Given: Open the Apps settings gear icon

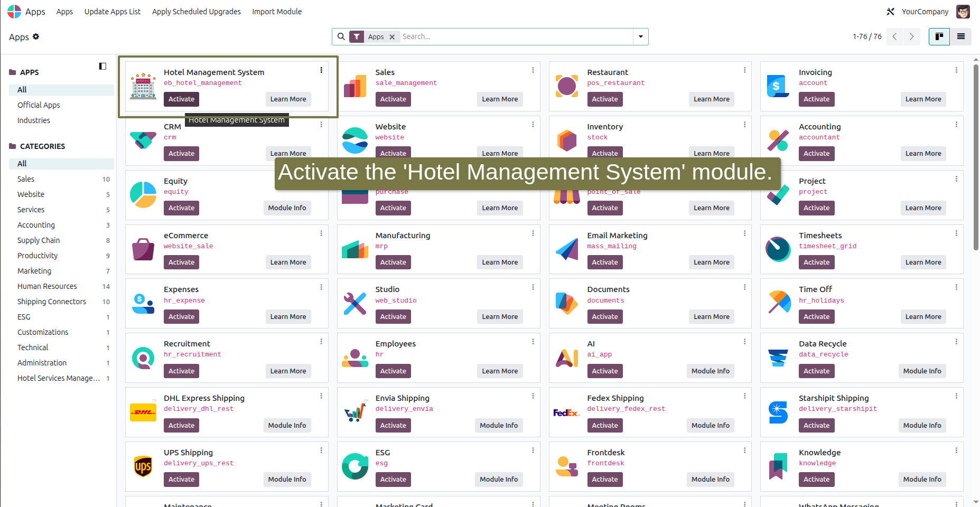Looking at the screenshot, I should point(36,36).
